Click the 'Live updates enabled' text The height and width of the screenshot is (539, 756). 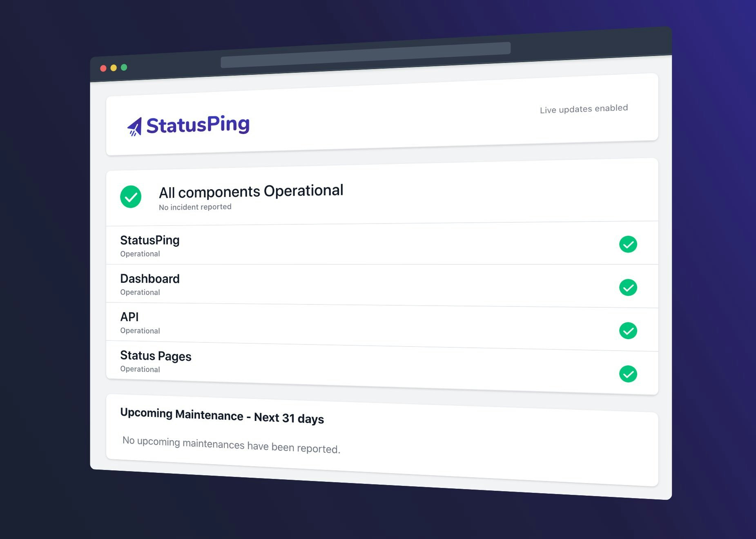(x=584, y=109)
